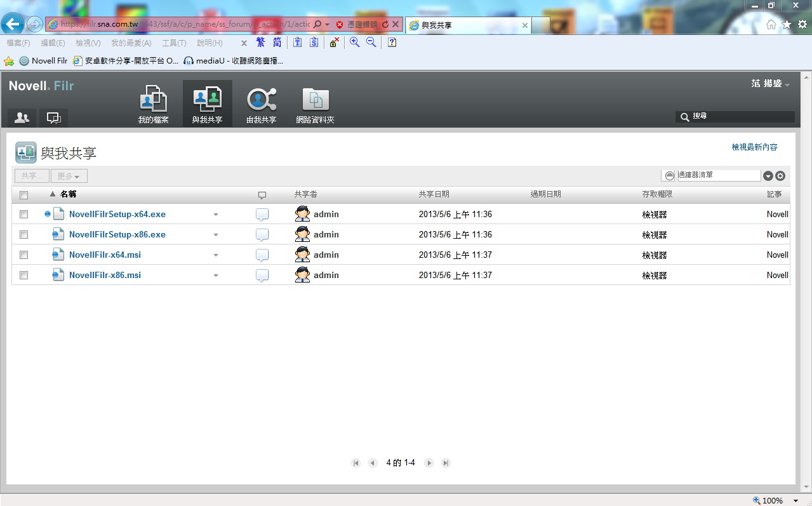Open address bar search dropdown arrow
812x506 pixels.
[x=328, y=24]
